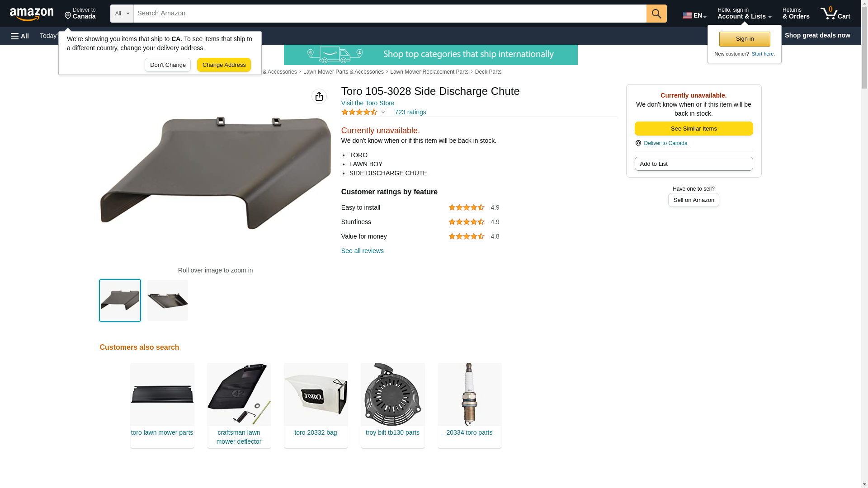Open the Account & Lists dropdown
The height and width of the screenshot is (488, 868).
[744, 14]
